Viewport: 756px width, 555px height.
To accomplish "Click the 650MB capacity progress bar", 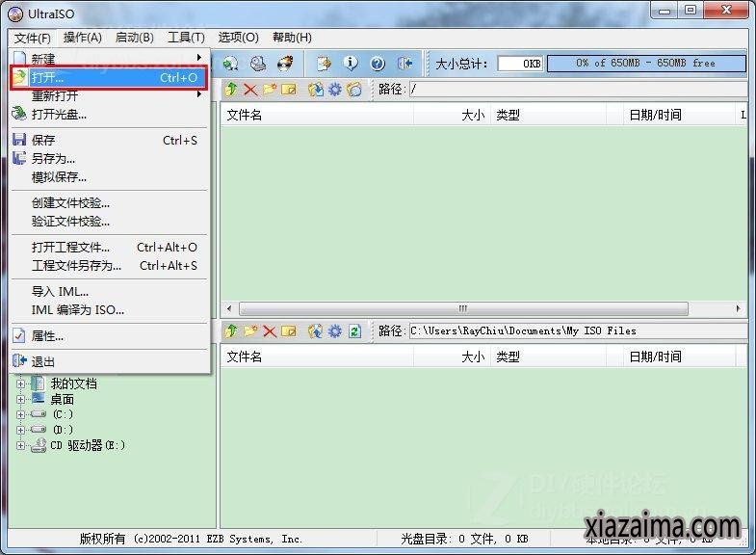I will [646, 64].
